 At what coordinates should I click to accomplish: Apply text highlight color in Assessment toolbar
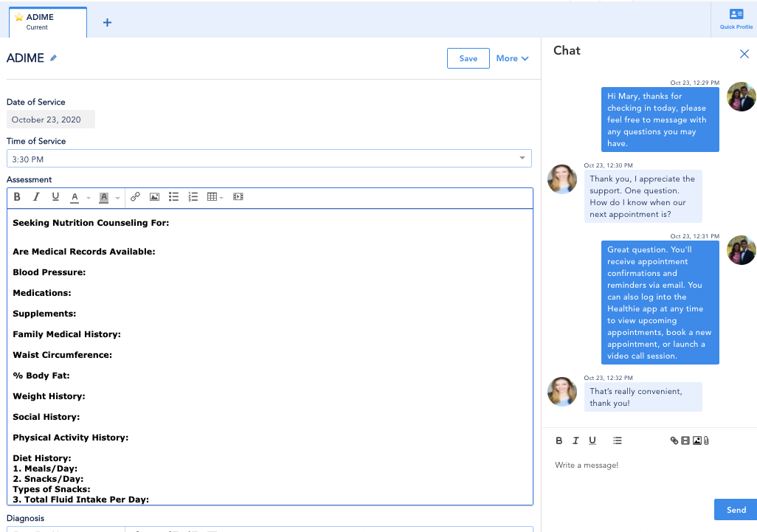(103, 198)
